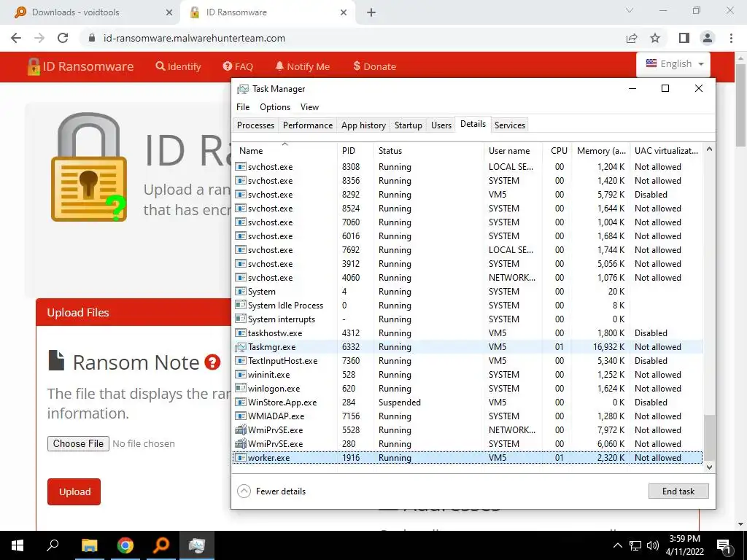This screenshot has height=560, width=747.
Task: Click the share page icon in address bar
Action: pyautogui.click(x=632, y=38)
